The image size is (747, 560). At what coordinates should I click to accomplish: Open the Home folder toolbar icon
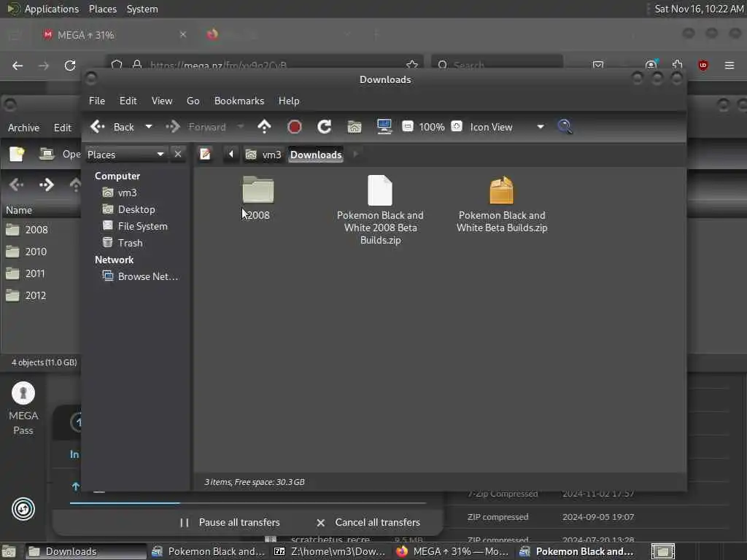pyautogui.click(x=355, y=127)
